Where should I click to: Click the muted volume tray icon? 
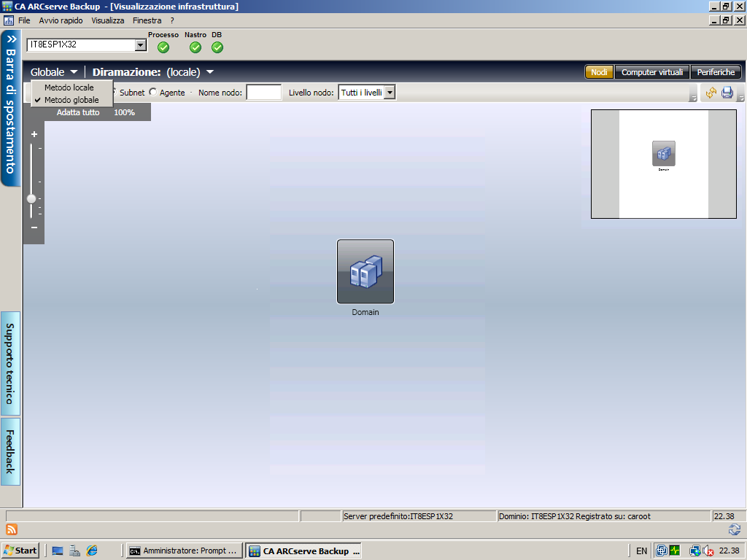[x=708, y=551]
